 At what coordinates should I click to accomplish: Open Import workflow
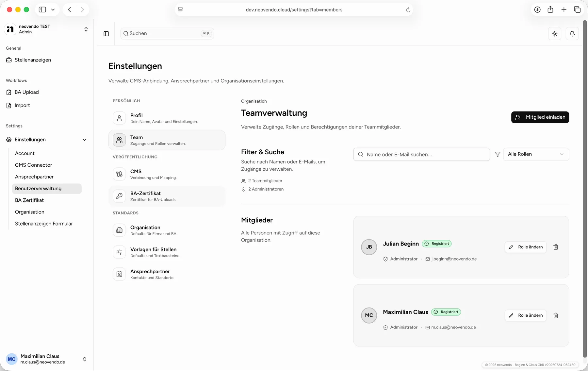[47, 105]
